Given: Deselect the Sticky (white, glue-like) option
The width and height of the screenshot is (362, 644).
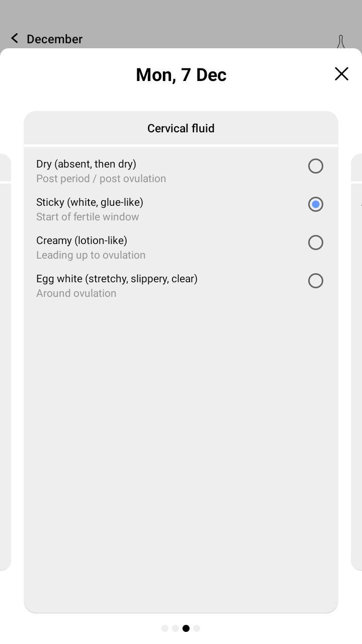Looking at the screenshot, I should tap(315, 204).
